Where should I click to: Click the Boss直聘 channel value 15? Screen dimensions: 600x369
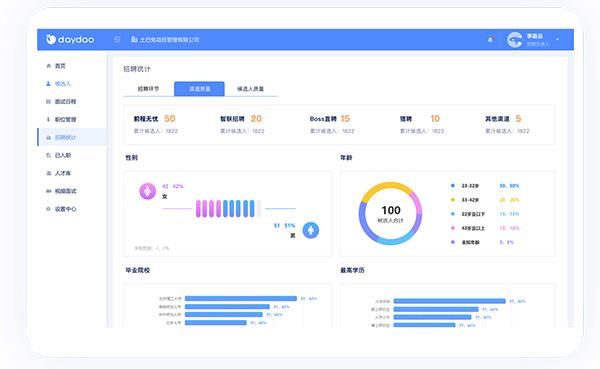point(345,119)
